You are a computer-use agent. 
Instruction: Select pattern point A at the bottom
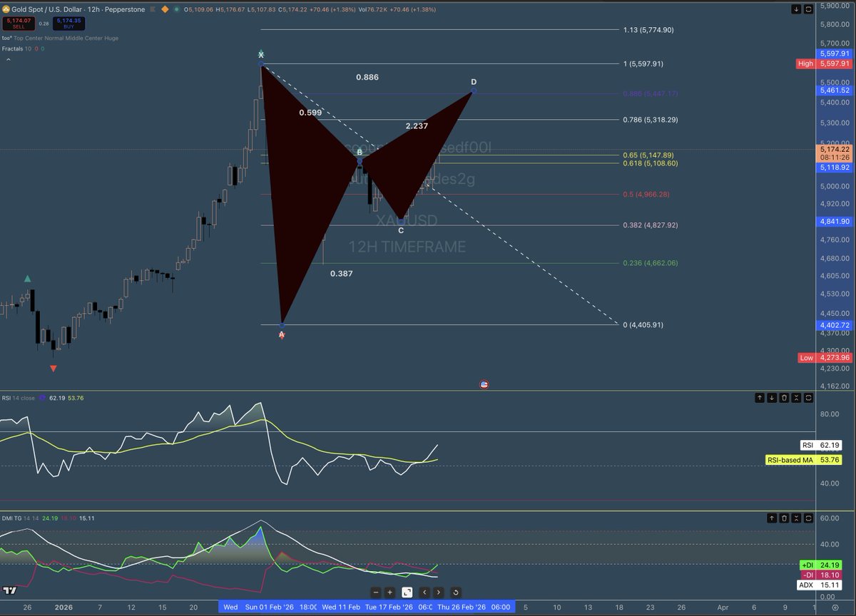pos(282,325)
